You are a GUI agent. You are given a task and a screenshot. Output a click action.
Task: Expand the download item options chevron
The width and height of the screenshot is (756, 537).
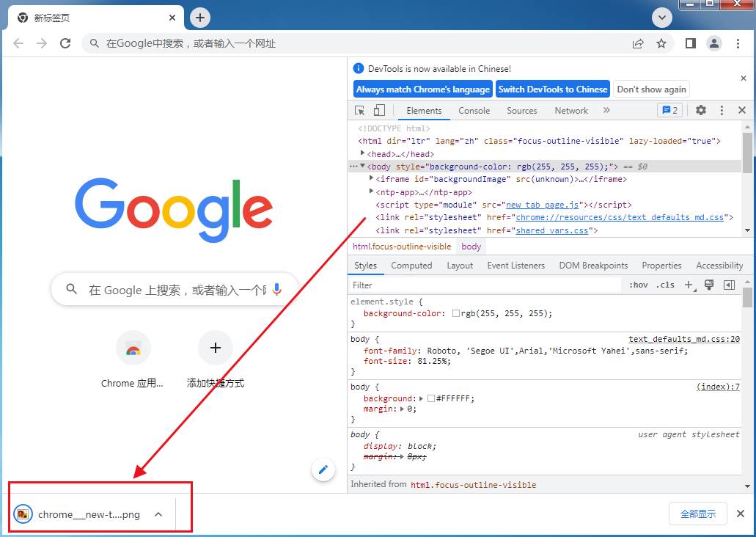click(x=158, y=514)
